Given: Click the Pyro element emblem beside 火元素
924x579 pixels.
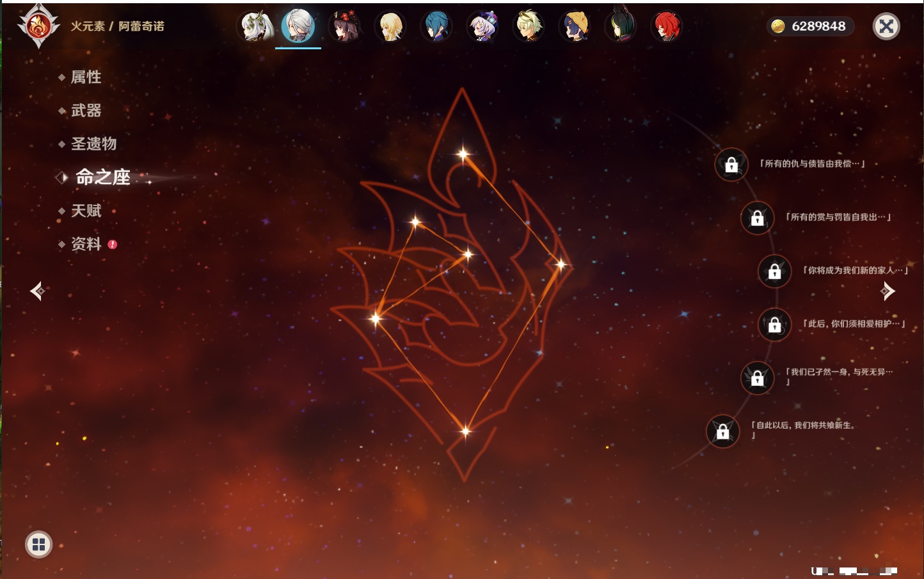Looking at the screenshot, I should [x=38, y=26].
